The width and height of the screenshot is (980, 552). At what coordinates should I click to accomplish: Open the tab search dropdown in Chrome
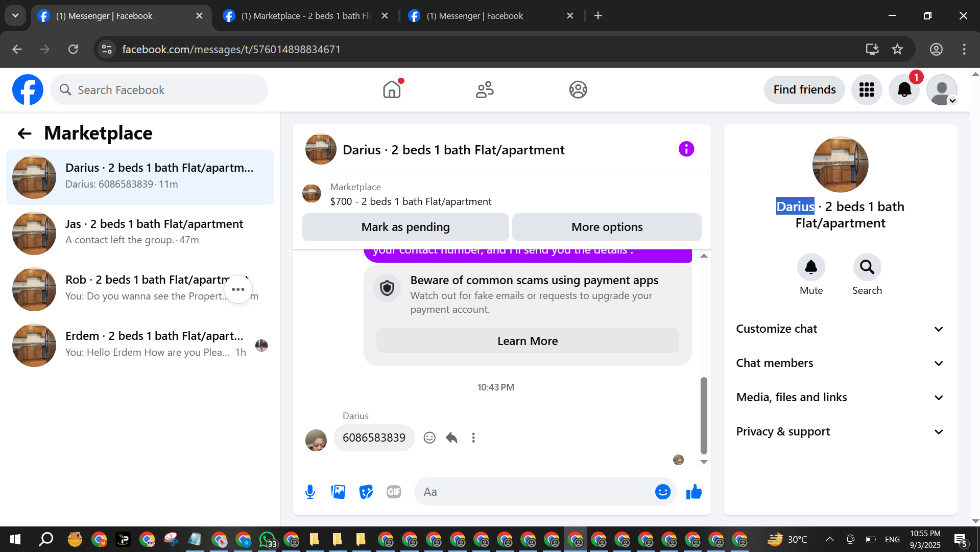15,16
